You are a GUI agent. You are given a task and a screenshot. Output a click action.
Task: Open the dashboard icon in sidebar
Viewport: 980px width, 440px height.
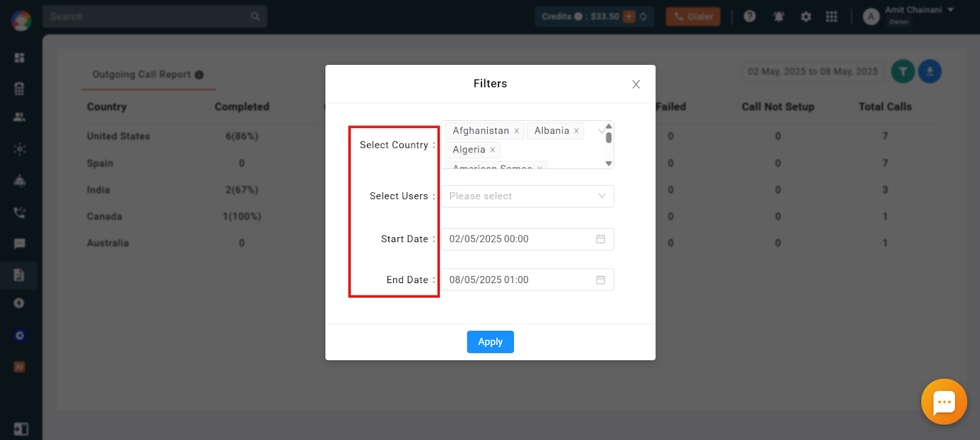click(20, 58)
